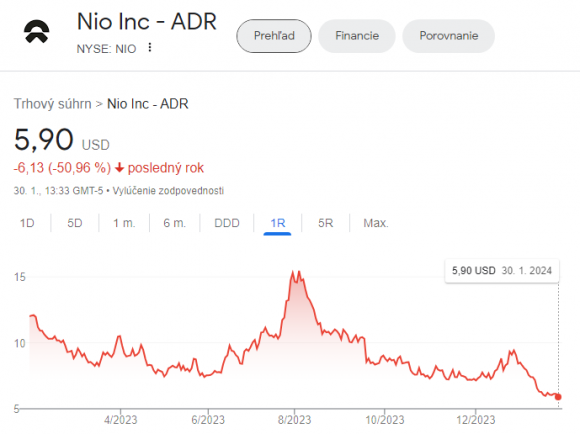Click the 6/2023 axis label
The image size is (580, 434).
(208, 420)
